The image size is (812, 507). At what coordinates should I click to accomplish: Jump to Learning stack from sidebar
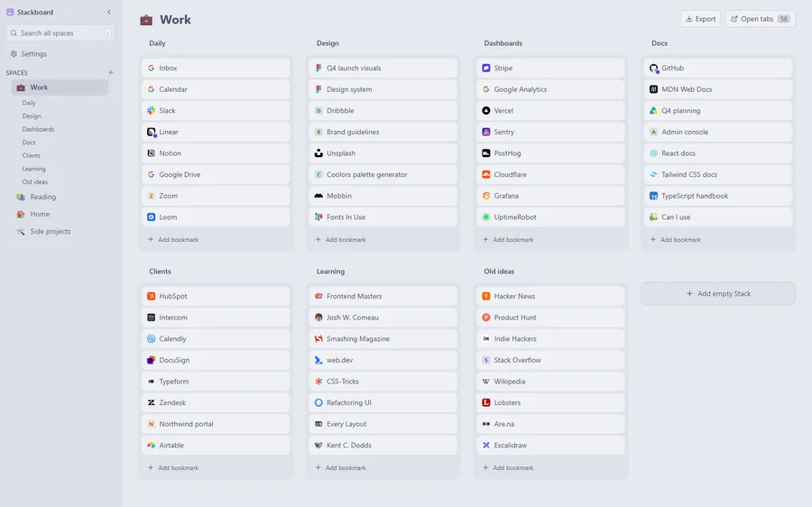click(33, 169)
